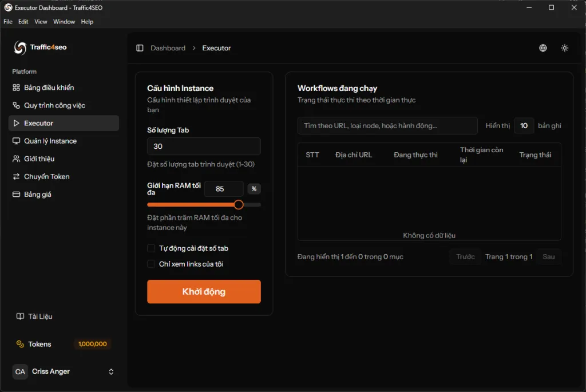Click the % unit label
The width and height of the screenshot is (586, 392).
[x=254, y=189]
